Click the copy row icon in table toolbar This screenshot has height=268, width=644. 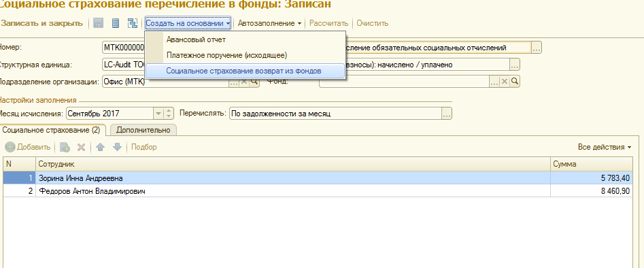tap(65, 147)
